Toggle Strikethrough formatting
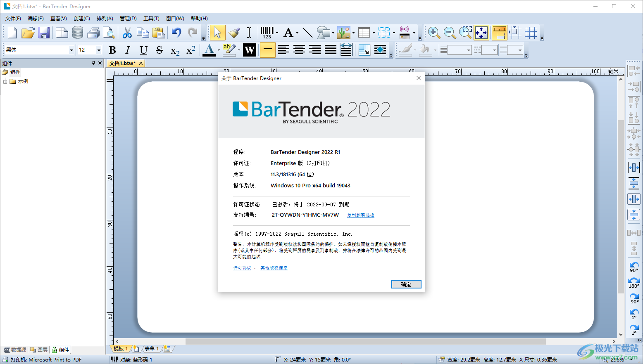This screenshot has width=643, height=364. point(159,50)
